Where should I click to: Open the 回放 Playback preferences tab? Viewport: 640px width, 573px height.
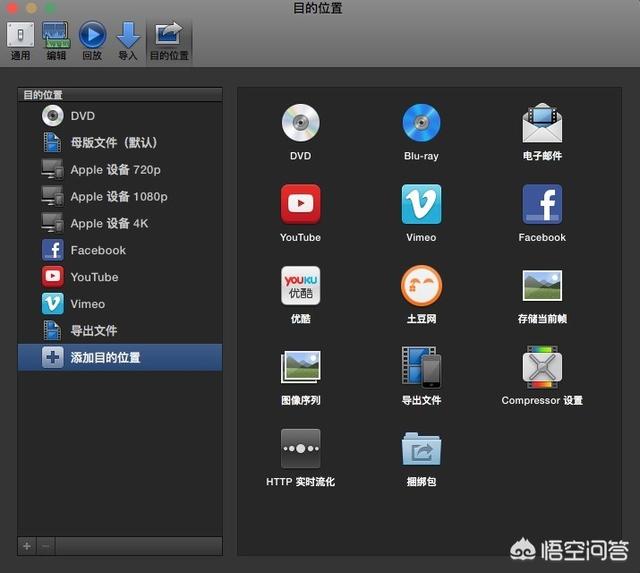92,41
